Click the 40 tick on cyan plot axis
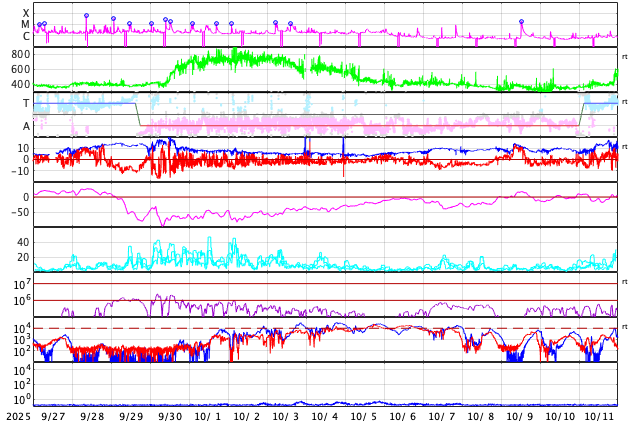 point(22,242)
